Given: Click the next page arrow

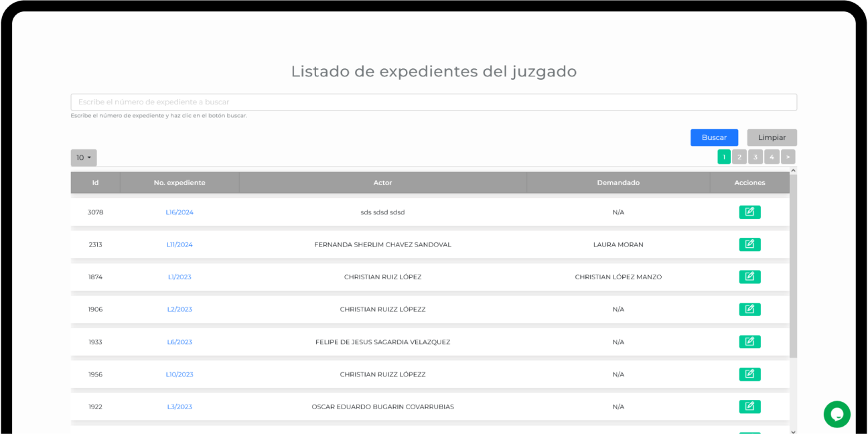Looking at the screenshot, I should click(788, 157).
